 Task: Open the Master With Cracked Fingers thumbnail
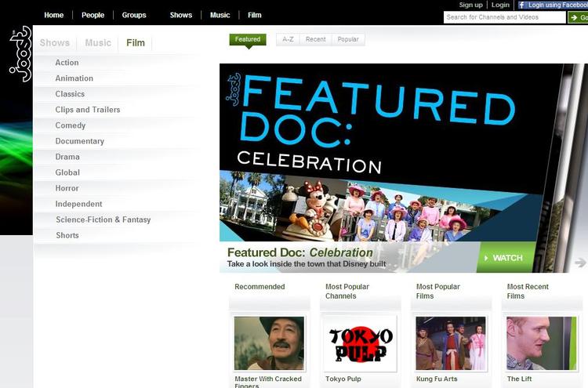pos(269,344)
